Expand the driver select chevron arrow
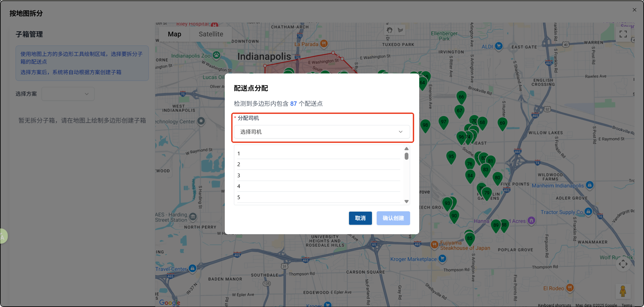 point(400,132)
